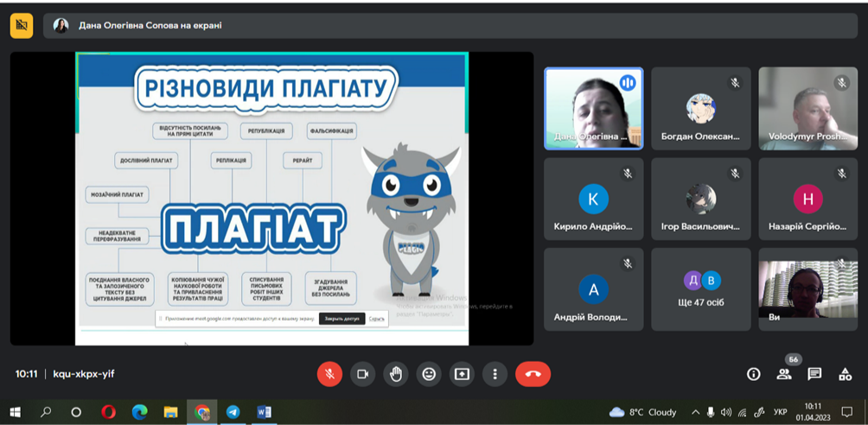Open the activities icon
Screen dimensions: 868x425
click(x=845, y=374)
